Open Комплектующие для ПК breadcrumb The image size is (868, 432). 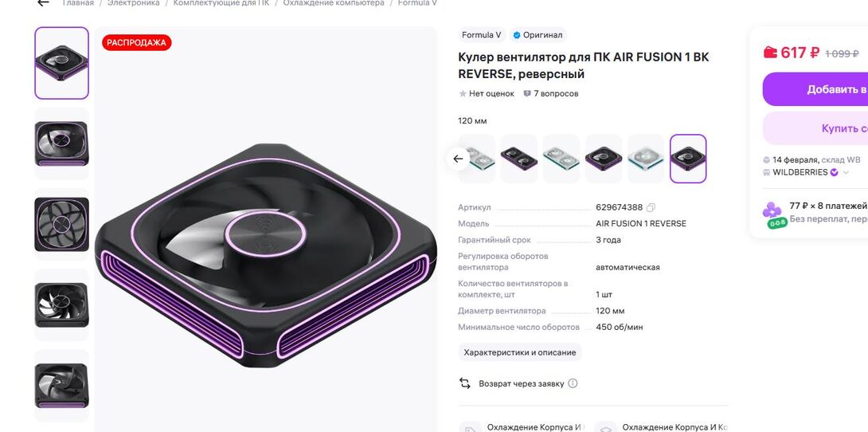221,2
